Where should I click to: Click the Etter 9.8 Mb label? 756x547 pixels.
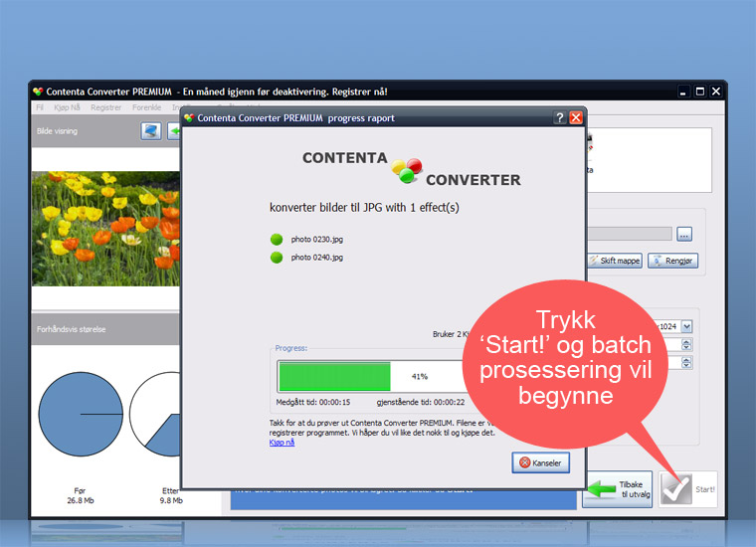click(171, 495)
